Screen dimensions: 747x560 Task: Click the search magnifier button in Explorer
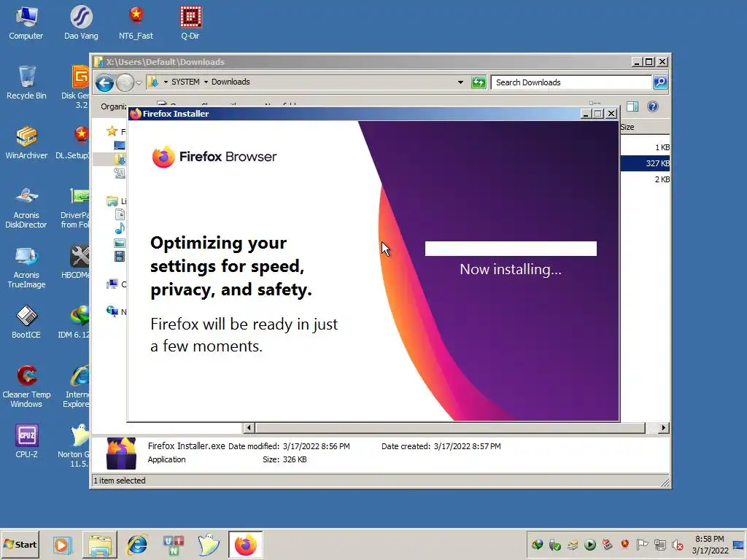point(659,82)
